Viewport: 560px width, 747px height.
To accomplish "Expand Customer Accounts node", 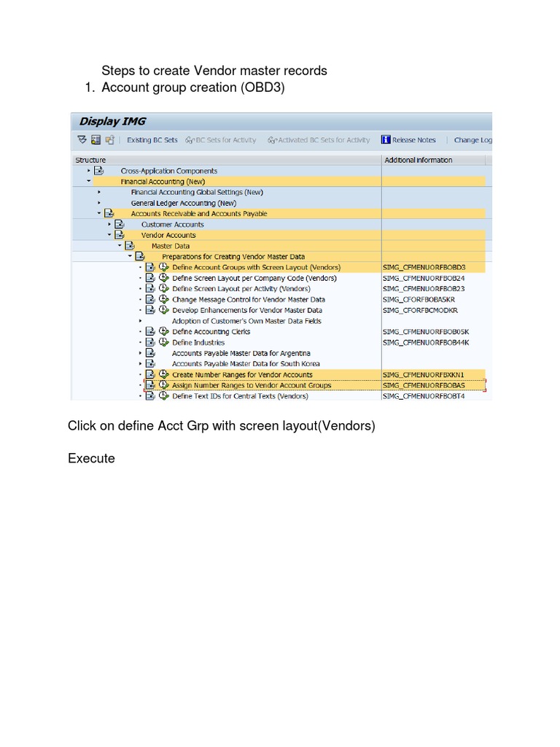I will 109,225.
